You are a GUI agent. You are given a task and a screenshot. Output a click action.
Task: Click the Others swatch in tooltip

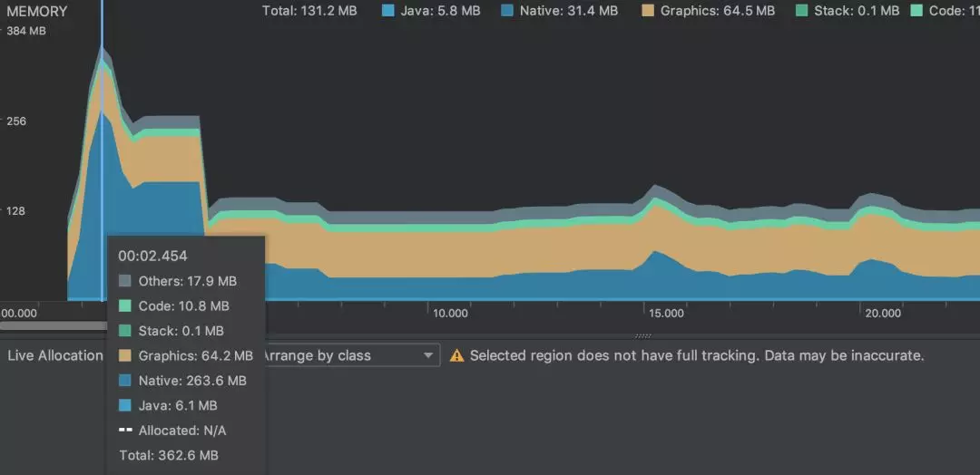(x=125, y=281)
